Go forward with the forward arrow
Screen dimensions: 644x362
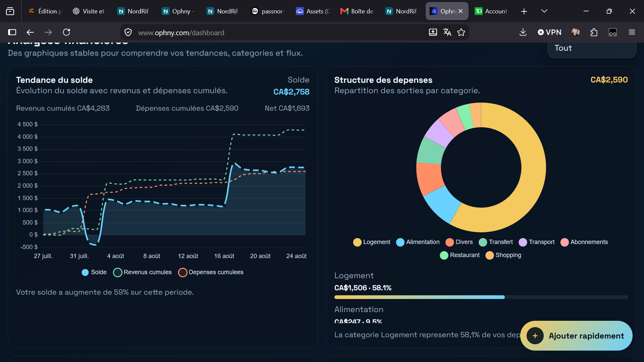tap(48, 32)
